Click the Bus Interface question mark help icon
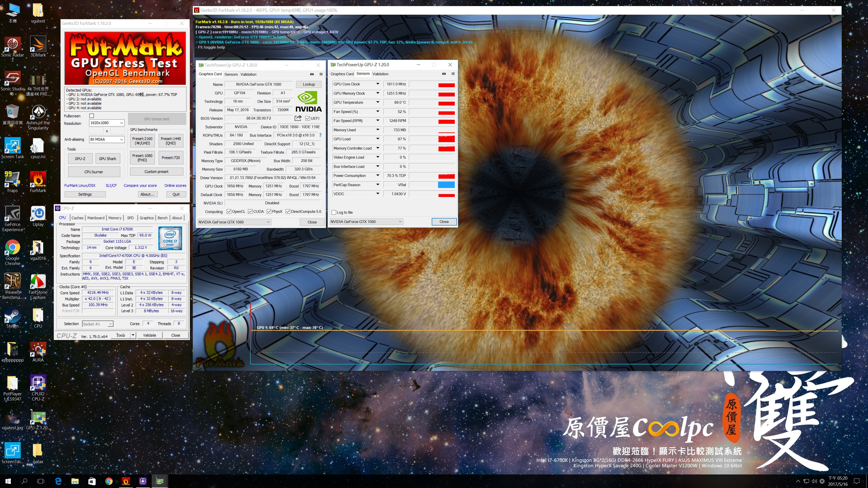The width and height of the screenshot is (868, 488). [320, 135]
